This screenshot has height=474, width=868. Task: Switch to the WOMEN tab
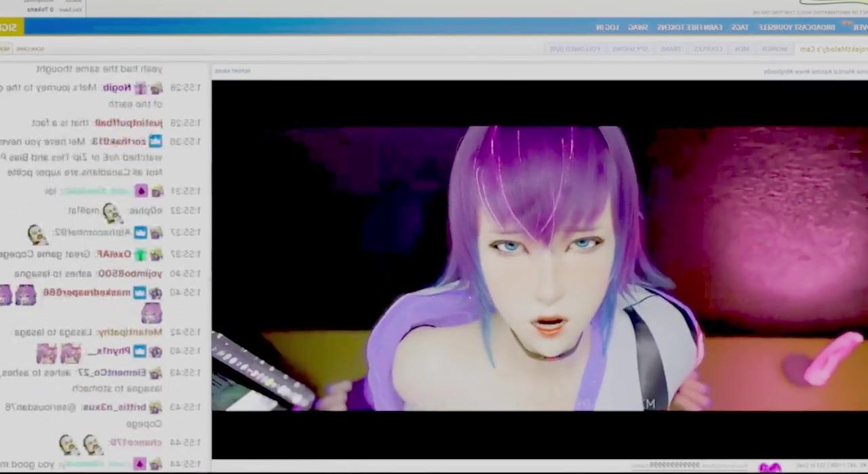[x=774, y=49]
